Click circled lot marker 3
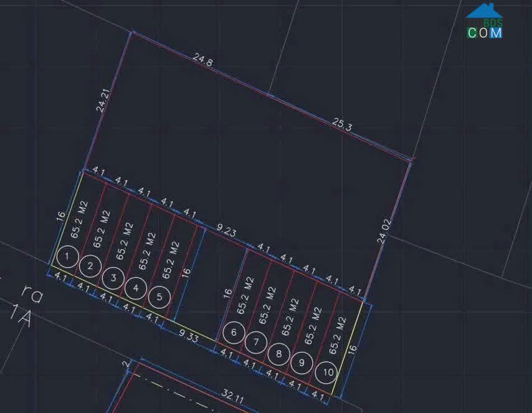The width and height of the screenshot is (532, 413). [113, 277]
